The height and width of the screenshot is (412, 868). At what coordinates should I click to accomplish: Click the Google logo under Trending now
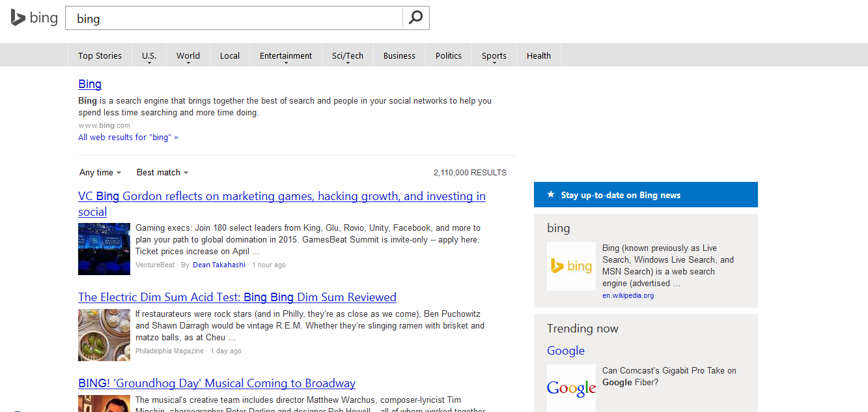click(x=571, y=387)
